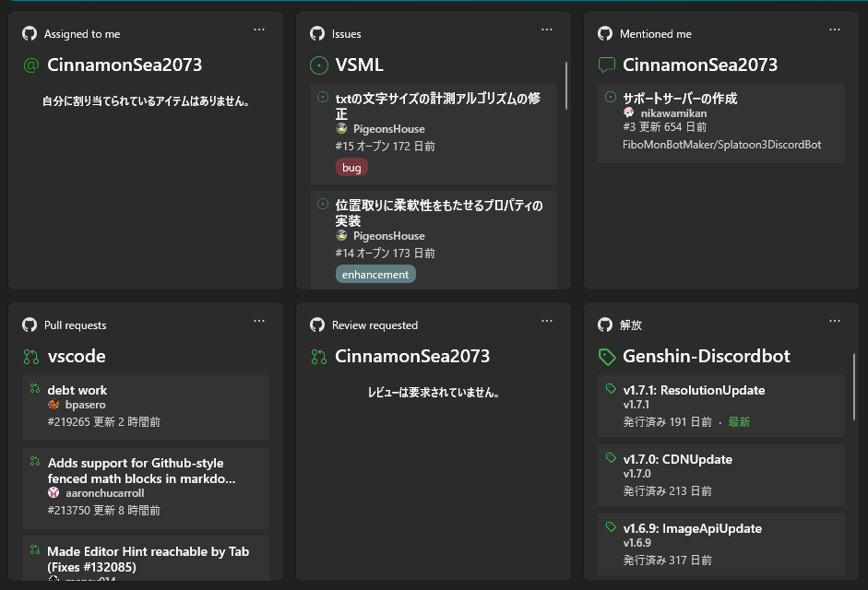Viewport: 868px width, 590px height.
Task: Click the vscode repository title
Action: 77,356
